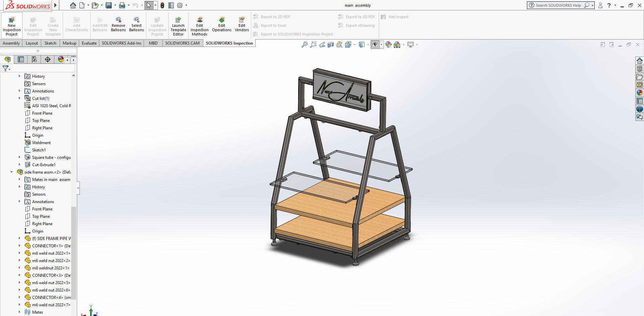
Task: Open the View Orientation cube icon
Action: (348, 45)
